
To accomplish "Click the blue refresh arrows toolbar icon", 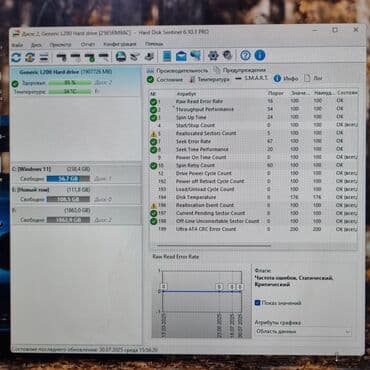I will pyautogui.click(x=16, y=57).
